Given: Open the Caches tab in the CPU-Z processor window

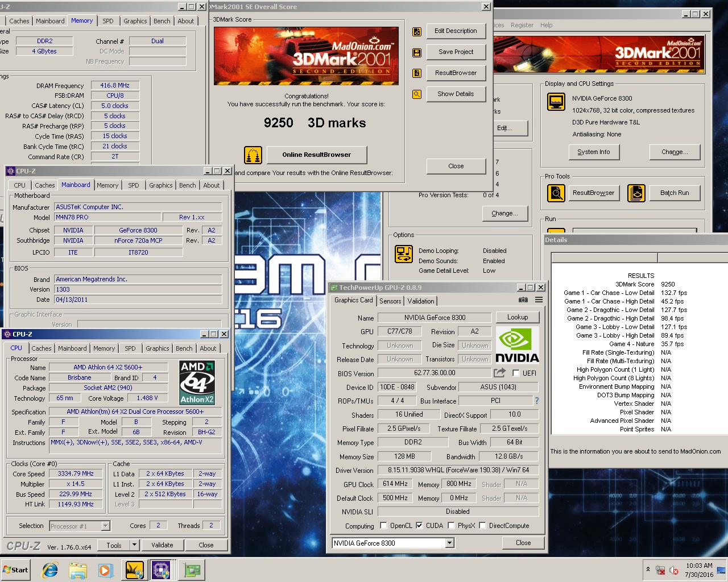Looking at the screenshot, I should (42, 348).
